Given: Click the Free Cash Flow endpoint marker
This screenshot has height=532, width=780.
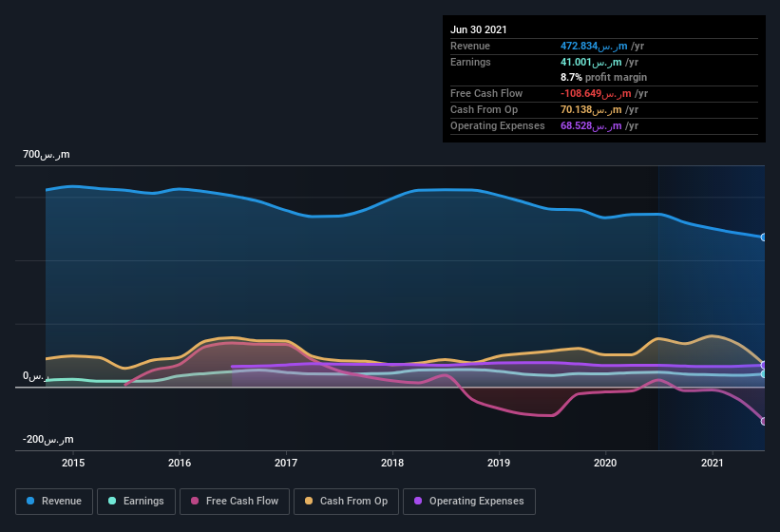Looking at the screenshot, I should 764,421.
